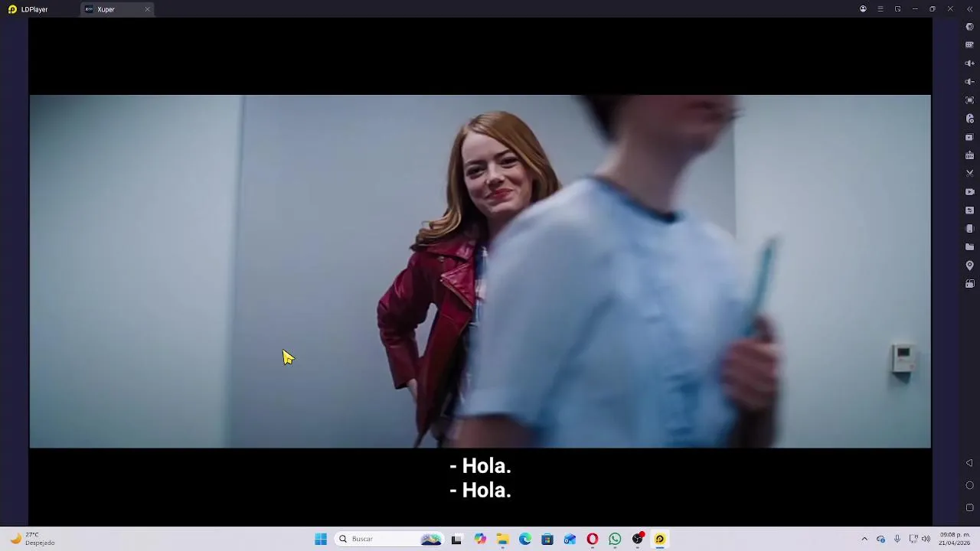Open the shared folder icon in sidebar
980x551 pixels.
coord(969,247)
